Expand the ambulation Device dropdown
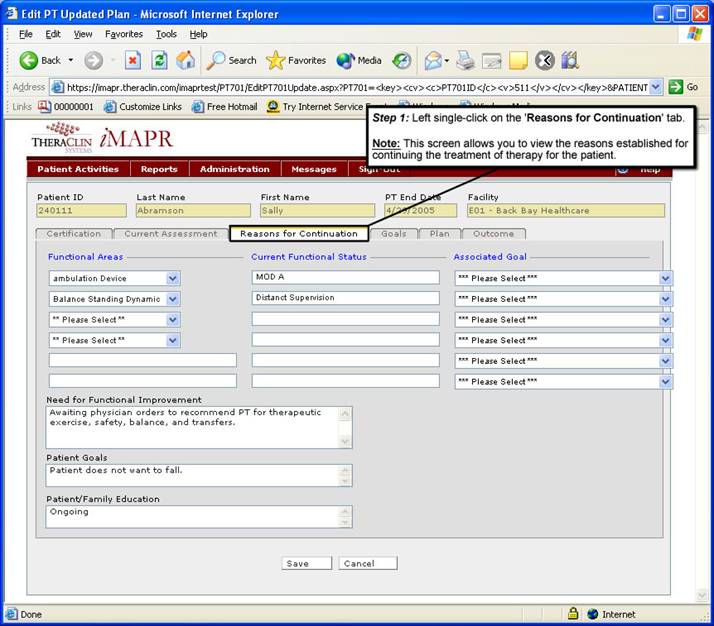 tap(173, 278)
